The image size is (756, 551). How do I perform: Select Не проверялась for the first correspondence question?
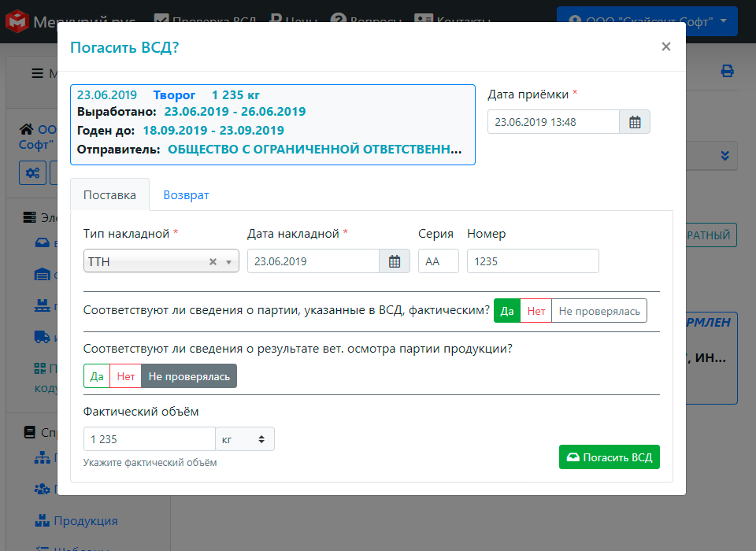pyautogui.click(x=599, y=310)
